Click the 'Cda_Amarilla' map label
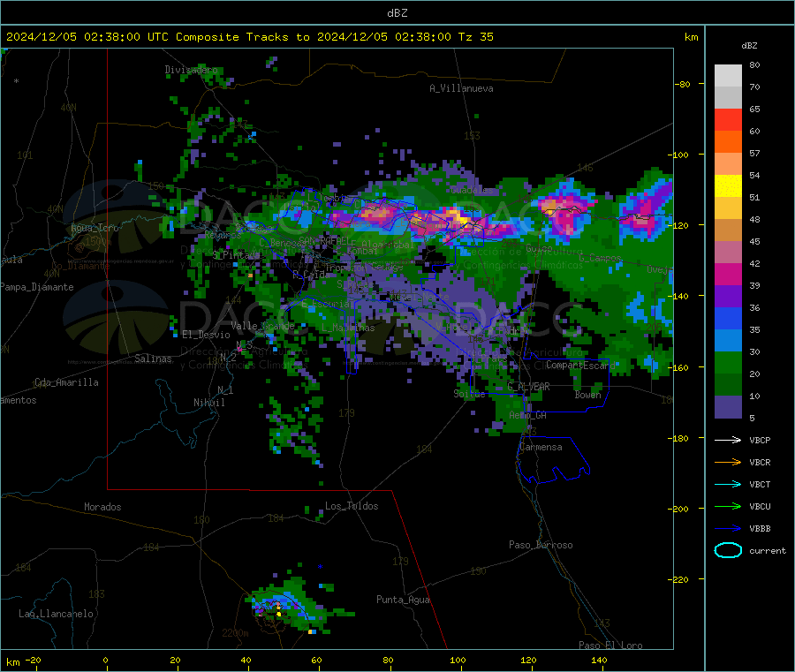 pos(66,382)
